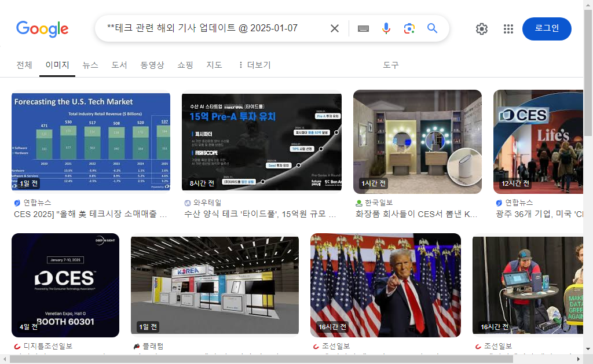The image size is (593, 364).
Task: Switch to the 도서 tab
Action: pyautogui.click(x=119, y=65)
